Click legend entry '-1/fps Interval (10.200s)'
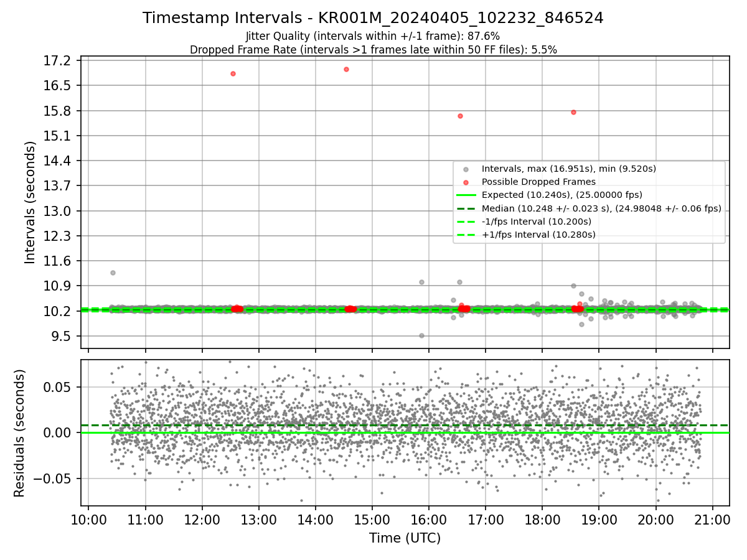Image resolution: width=747 pixels, height=560 pixels. 536,222
